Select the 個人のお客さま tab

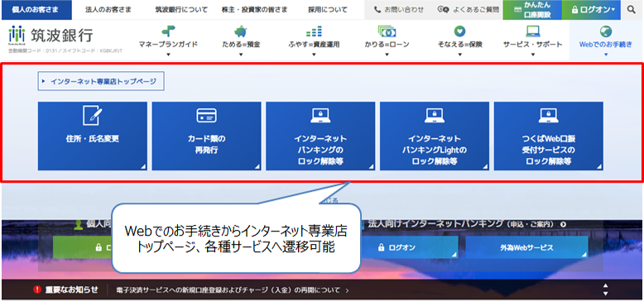(x=36, y=10)
